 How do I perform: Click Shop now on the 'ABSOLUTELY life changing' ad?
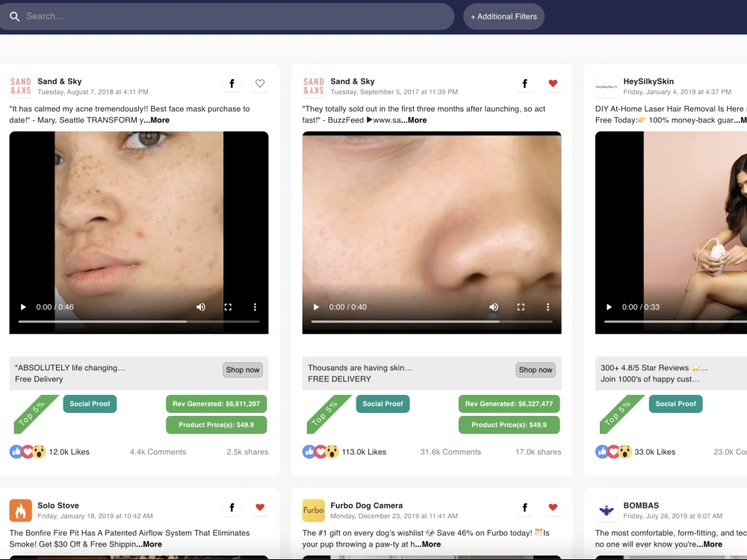(243, 370)
